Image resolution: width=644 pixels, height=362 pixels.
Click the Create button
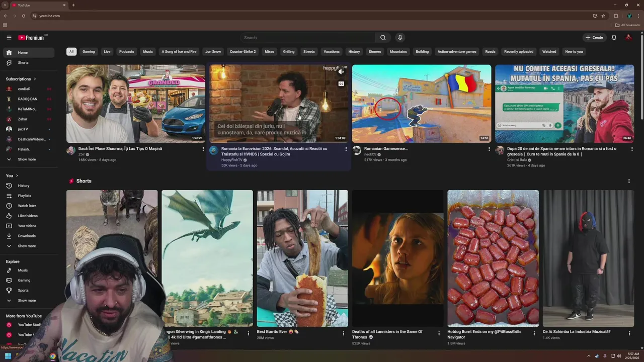(594, 38)
